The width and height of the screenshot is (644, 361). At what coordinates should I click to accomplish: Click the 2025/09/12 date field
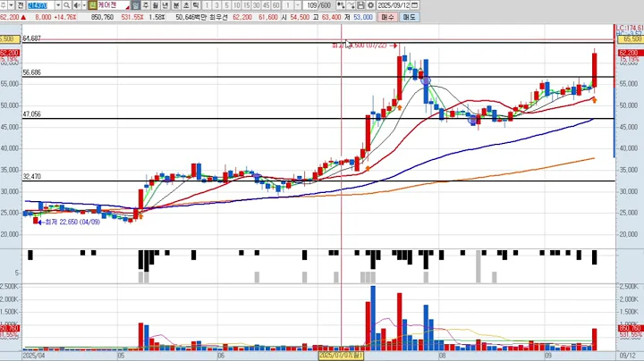[x=394, y=5]
